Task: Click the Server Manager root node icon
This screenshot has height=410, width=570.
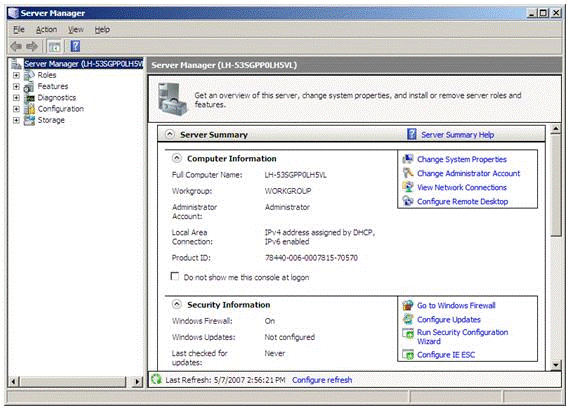Action: coord(16,64)
